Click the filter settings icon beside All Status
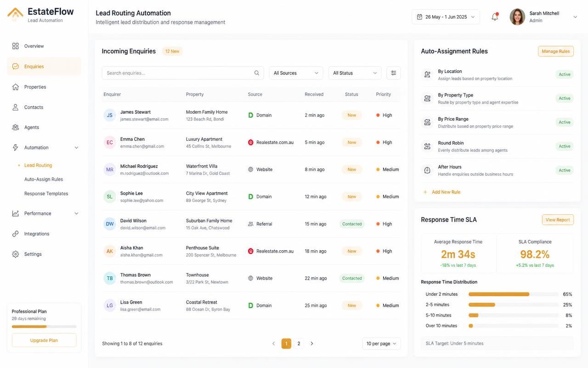This screenshot has width=588, height=368. [x=394, y=73]
